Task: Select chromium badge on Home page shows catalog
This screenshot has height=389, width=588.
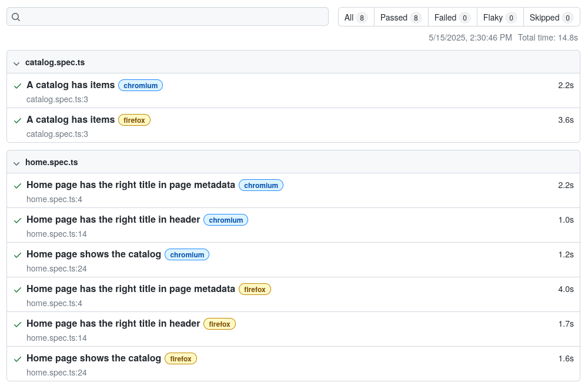Action: (187, 254)
